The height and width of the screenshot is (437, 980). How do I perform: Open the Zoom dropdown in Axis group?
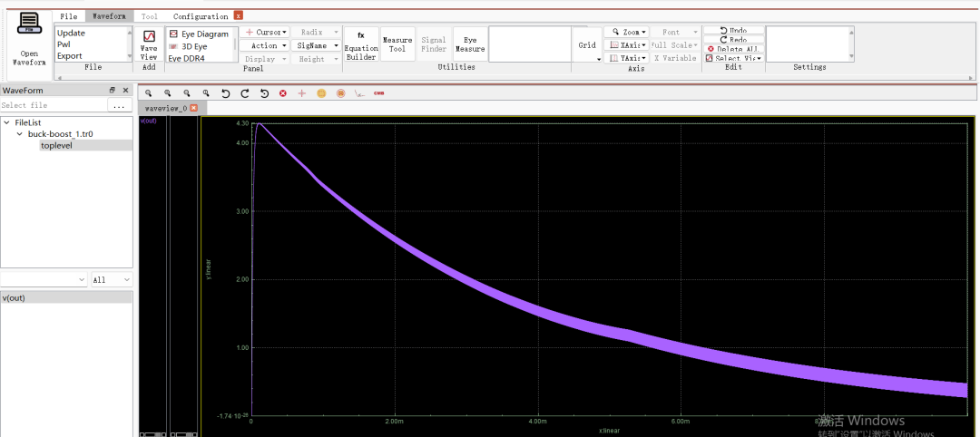click(626, 32)
